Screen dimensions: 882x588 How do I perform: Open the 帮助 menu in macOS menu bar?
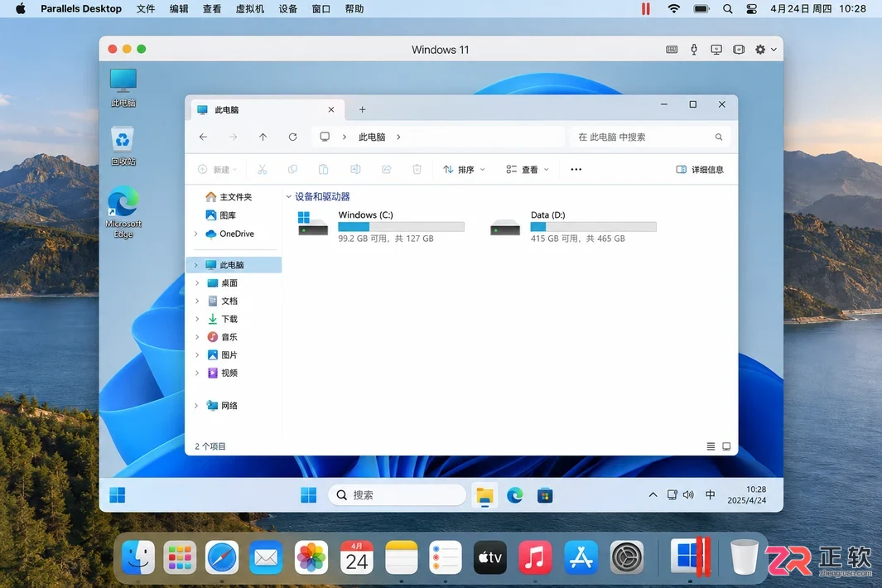(x=354, y=8)
